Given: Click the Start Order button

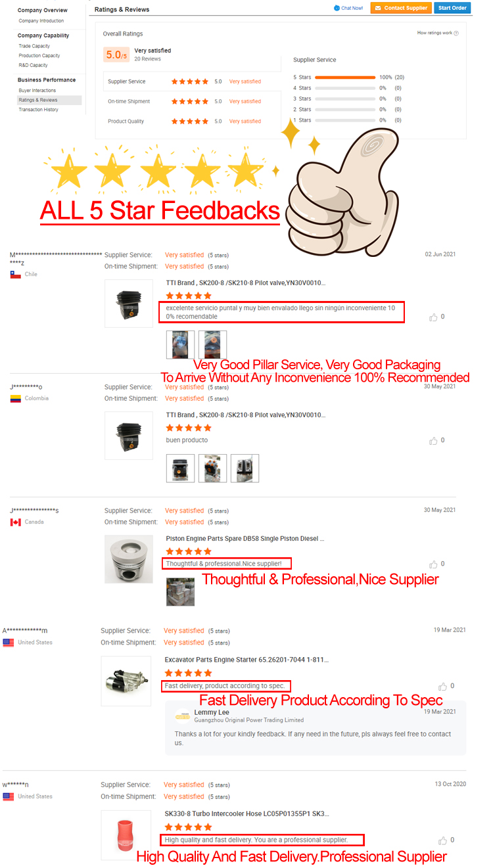Looking at the screenshot, I should [452, 8].
